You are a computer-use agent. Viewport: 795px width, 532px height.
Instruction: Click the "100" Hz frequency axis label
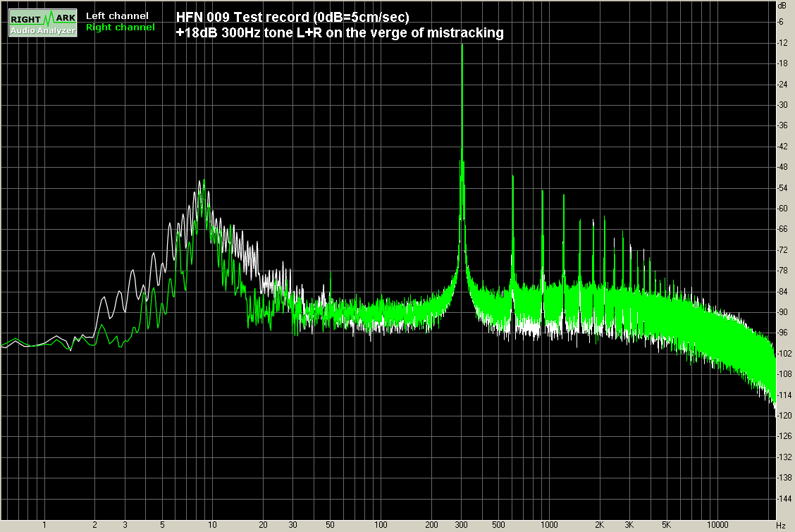pos(381,525)
